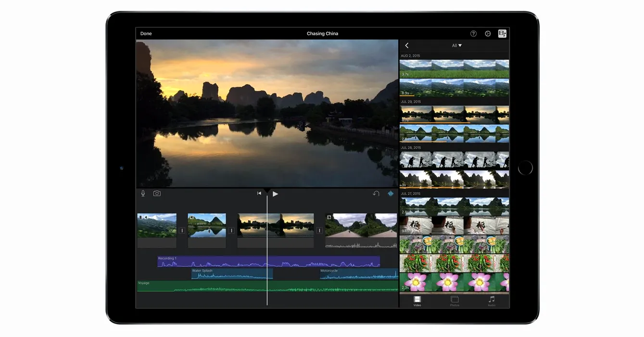Select the Water Splash sound effect
Viewport: 644px width, 337px height.
pyautogui.click(x=232, y=273)
